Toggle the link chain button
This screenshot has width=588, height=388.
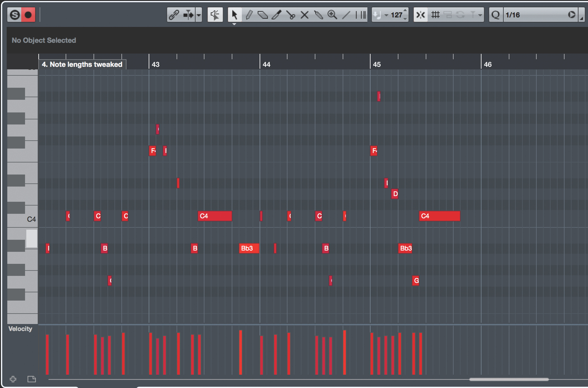point(174,15)
